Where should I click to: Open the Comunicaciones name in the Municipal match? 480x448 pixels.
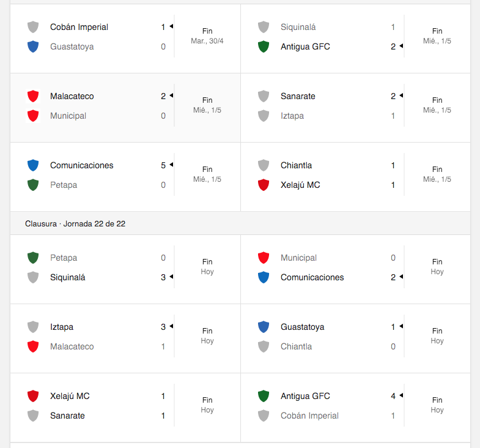pos(312,277)
